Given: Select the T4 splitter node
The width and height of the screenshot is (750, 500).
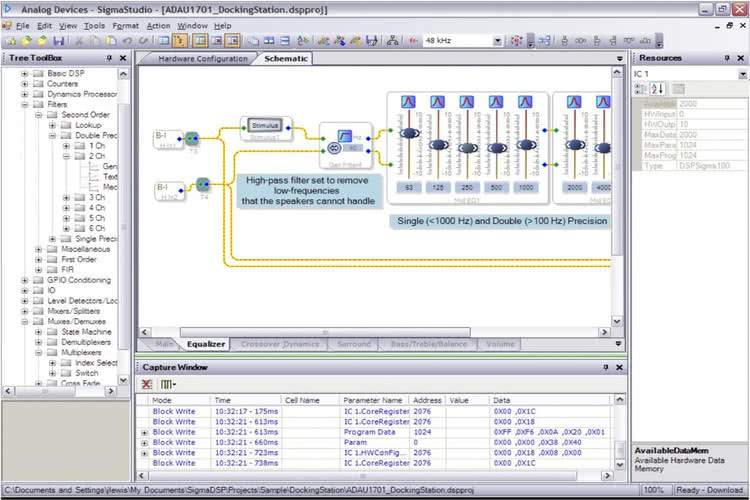Looking at the screenshot, I should coord(202,184).
